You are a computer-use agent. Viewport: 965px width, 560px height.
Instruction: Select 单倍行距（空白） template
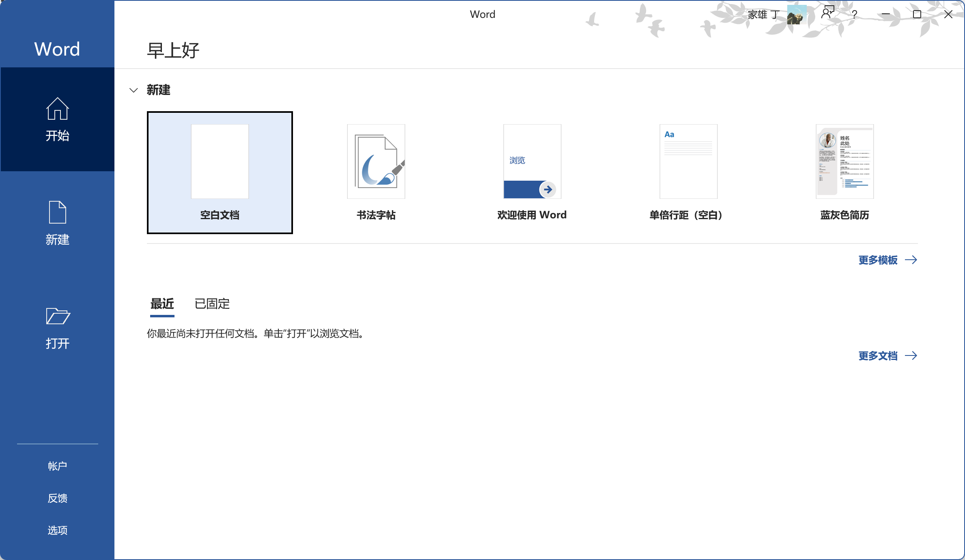pyautogui.click(x=688, y=172)
